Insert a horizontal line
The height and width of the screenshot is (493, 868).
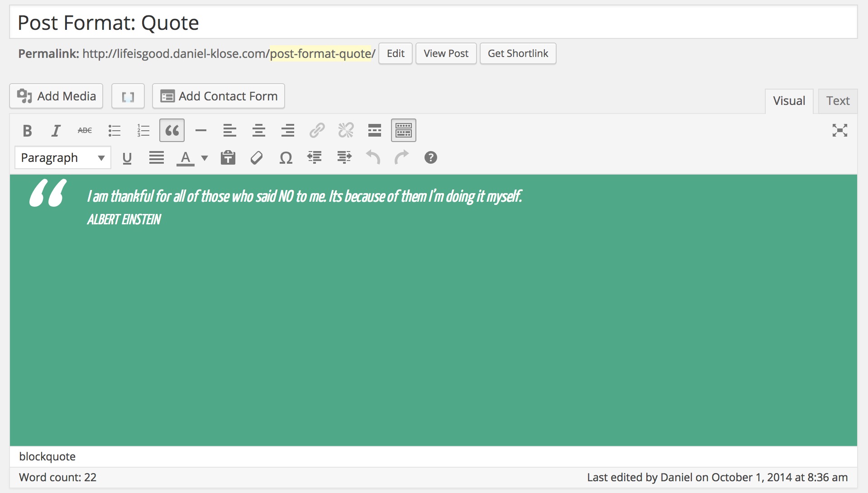[x=200, y=130]
